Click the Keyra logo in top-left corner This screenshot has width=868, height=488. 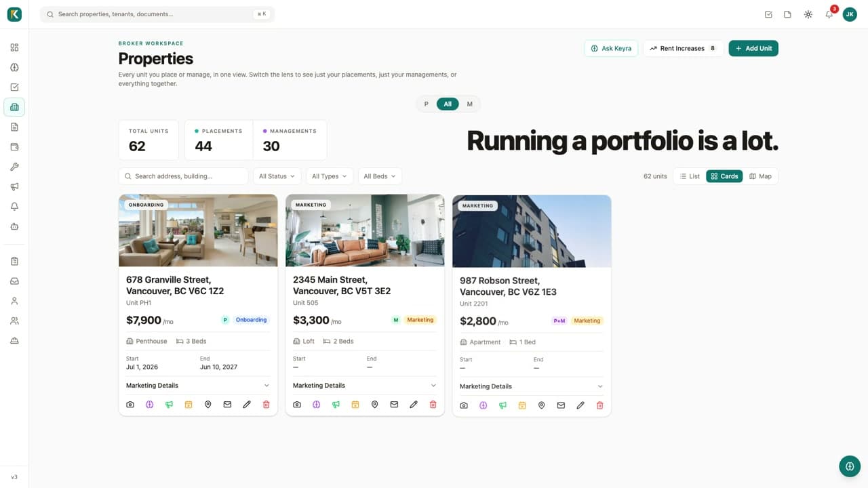[x=14, y=14]
